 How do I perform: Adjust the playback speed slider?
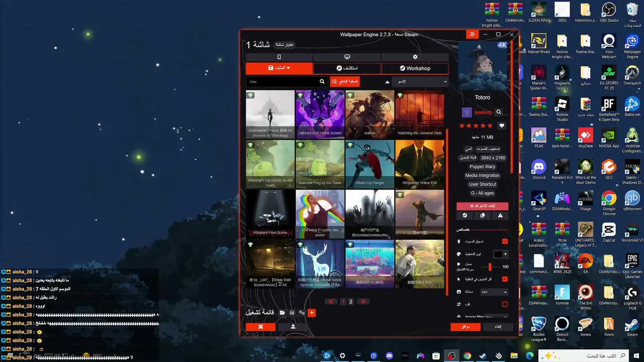pos(490,267)
